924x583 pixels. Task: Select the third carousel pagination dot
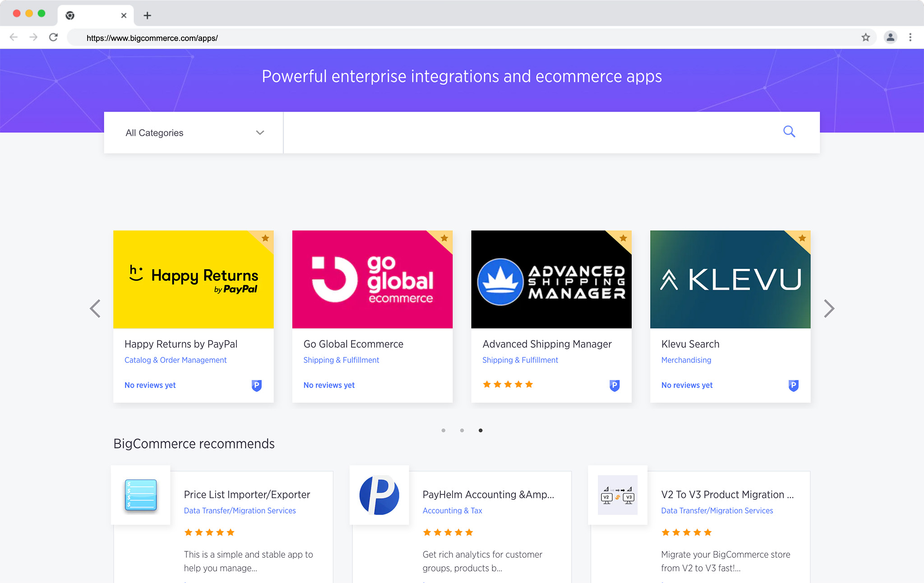[x=480, y=430]
